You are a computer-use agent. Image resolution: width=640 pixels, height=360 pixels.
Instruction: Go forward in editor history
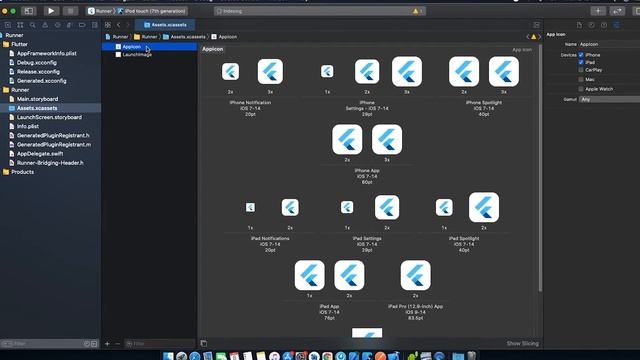(x=128, y=25)
